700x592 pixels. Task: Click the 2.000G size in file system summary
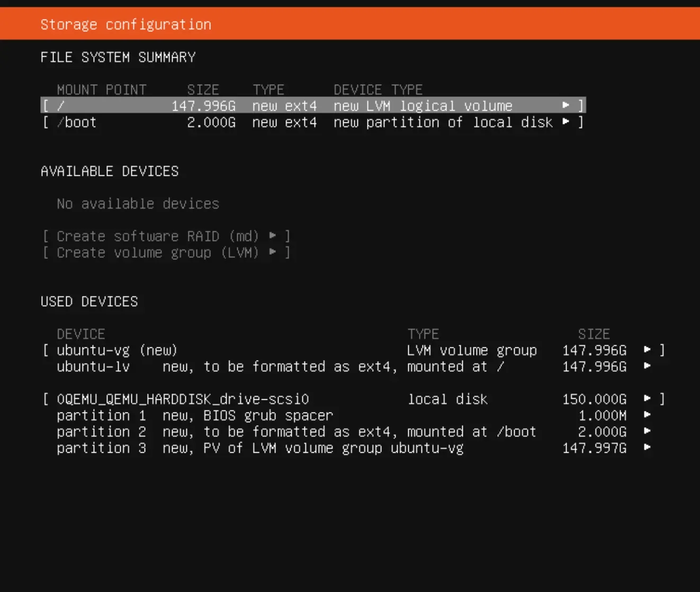[x=211, y=122]
